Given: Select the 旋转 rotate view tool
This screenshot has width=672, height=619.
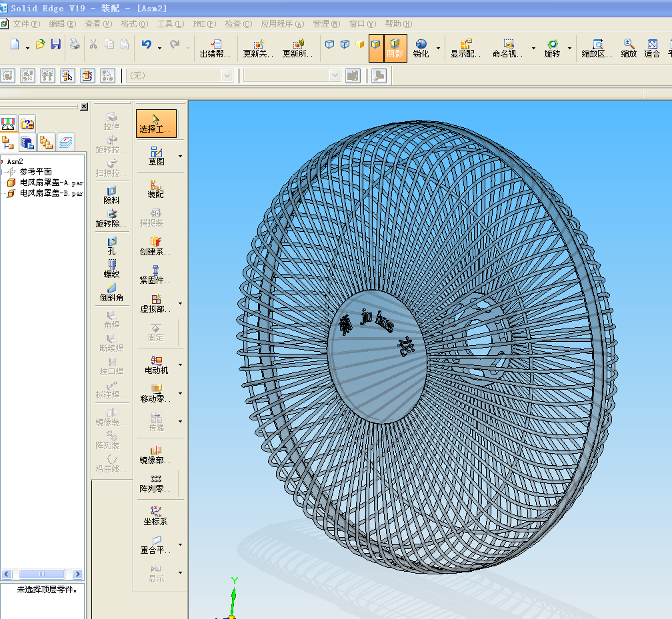Looking at the screenshot, I should click(552, 49).
